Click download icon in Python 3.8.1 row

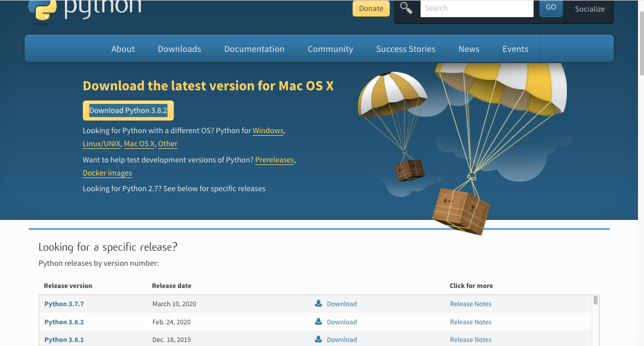click(318, 339)
